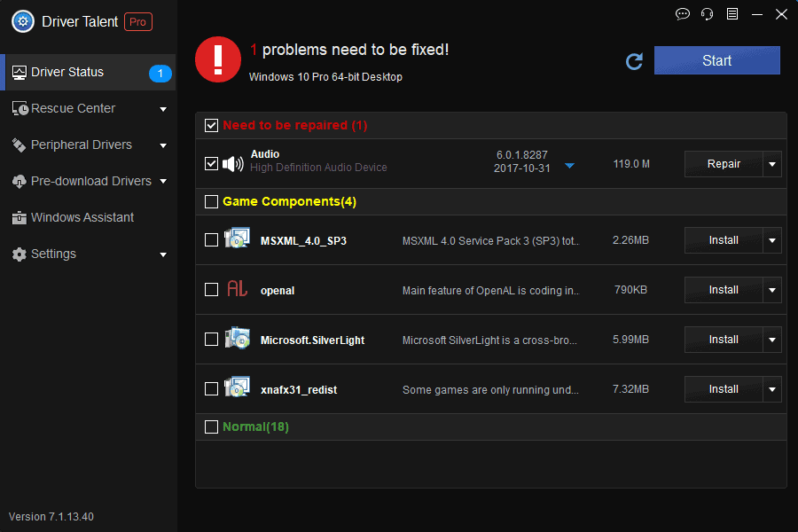The width and height of the screenshot is (798, 532).
Task: Click the red exclamation warning icon
Action: pyautogui.click(x=217, y=59)
